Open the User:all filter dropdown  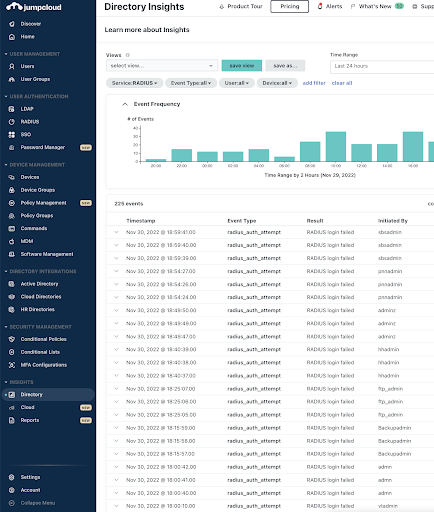coord(237,83)
